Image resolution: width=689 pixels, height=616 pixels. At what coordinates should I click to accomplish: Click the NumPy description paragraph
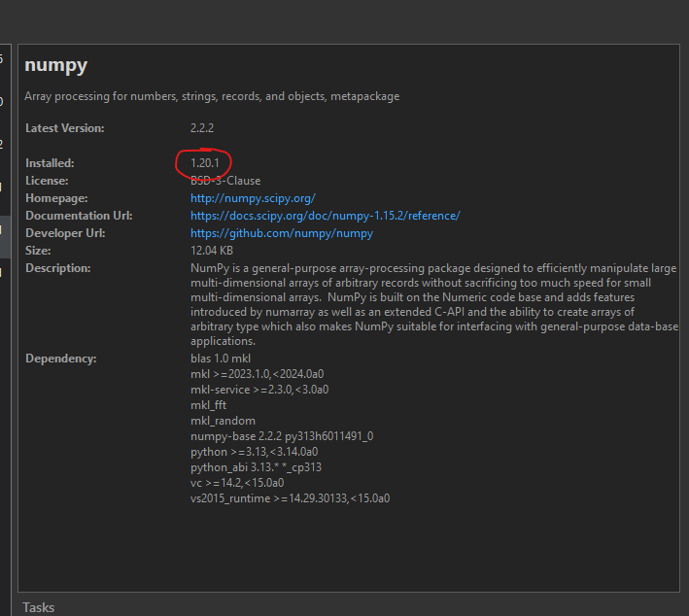pos(434,304)
